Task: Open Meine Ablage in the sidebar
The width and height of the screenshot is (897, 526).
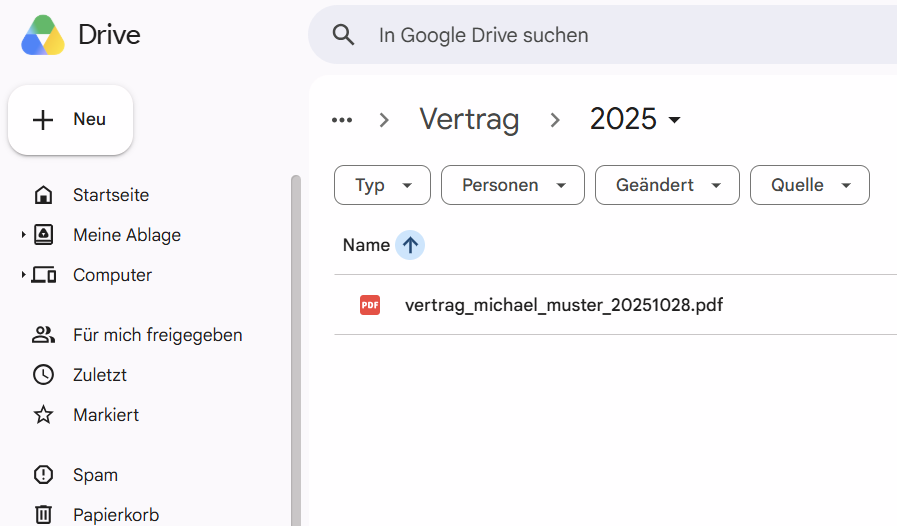Action: (x=127, y=235)
